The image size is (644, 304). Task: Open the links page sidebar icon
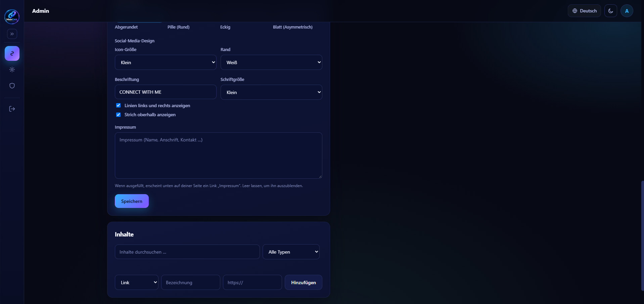pyautogui.click(x=12, y=53)
